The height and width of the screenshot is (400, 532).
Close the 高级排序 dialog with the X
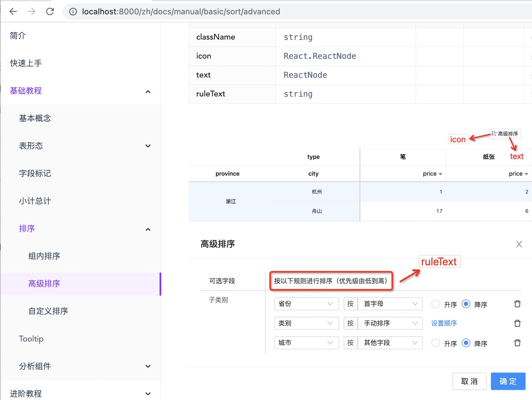click(x=519, y=244)
